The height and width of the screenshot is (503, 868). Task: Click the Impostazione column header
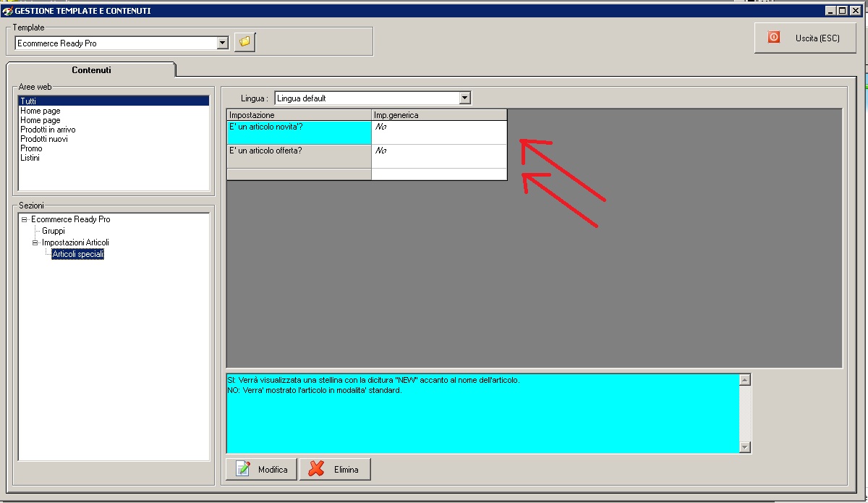(x=299, y=114)
